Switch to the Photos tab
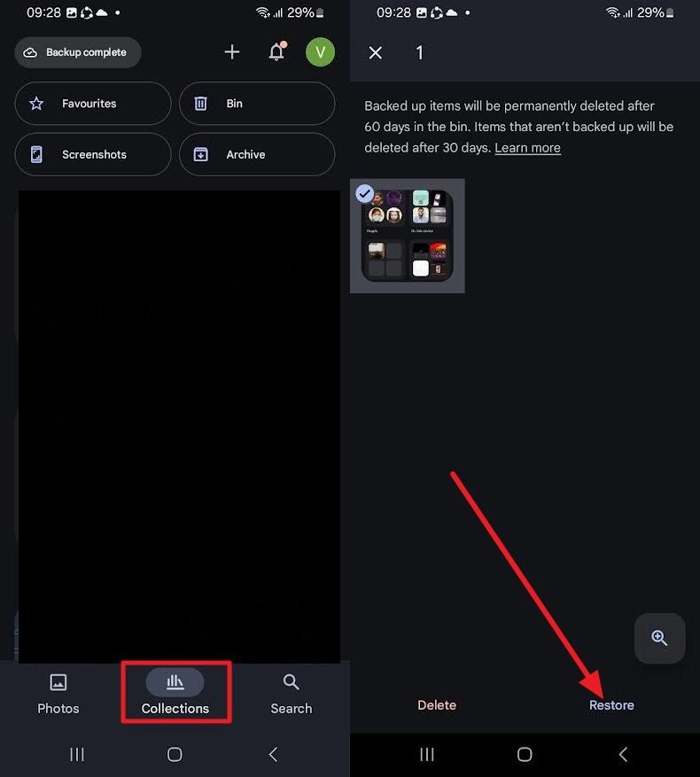 coord(58,694)
